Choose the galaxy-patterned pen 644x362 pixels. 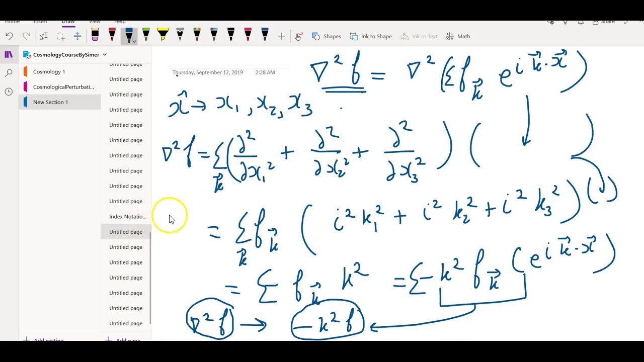180,35
